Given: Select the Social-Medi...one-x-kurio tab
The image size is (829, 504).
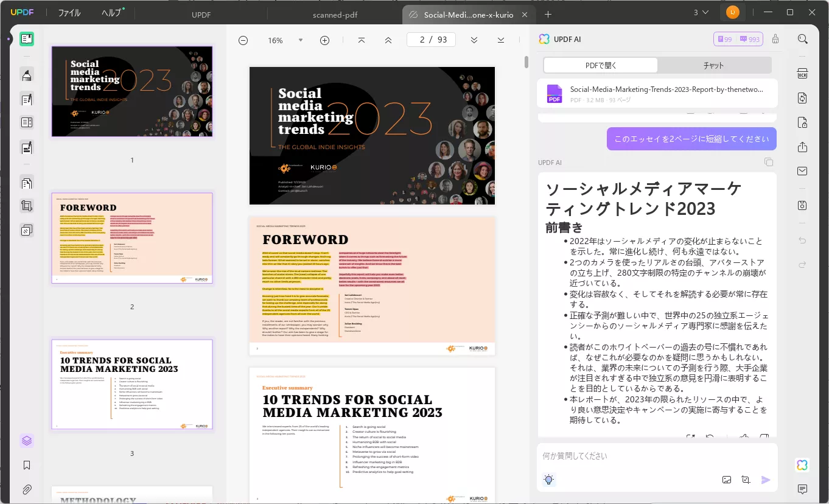Looking at the screenshot, I should click(469, 15).
